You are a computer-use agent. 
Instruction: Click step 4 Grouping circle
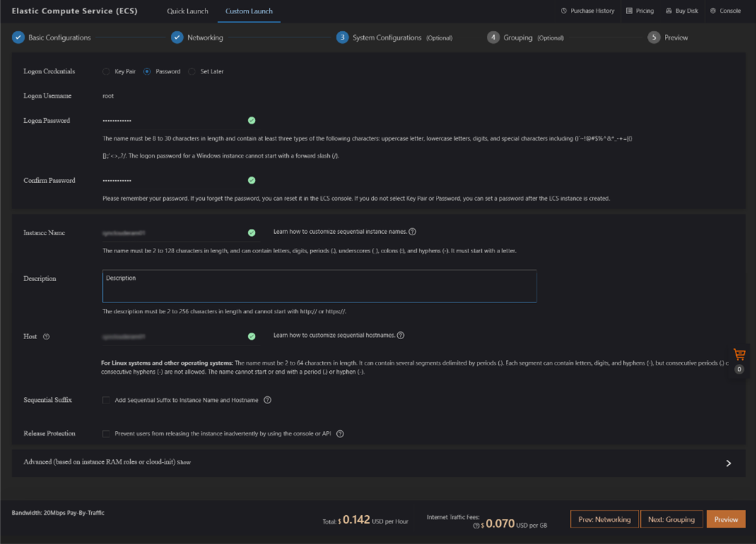[x=493, y=37]
